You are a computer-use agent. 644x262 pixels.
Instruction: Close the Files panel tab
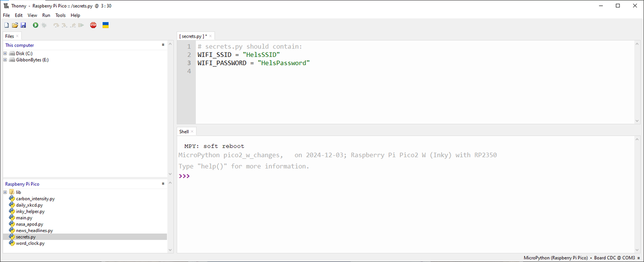[17, 36]
